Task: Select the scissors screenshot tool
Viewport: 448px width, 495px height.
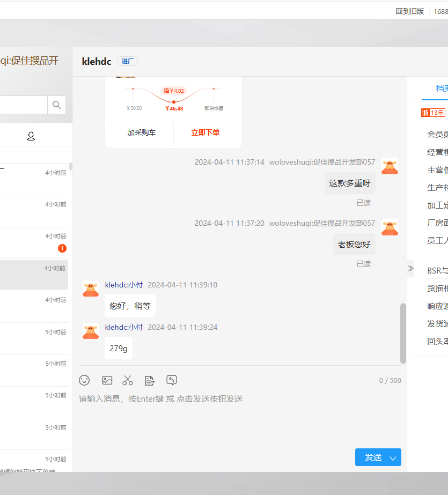Action: click(x=128, y=380)
